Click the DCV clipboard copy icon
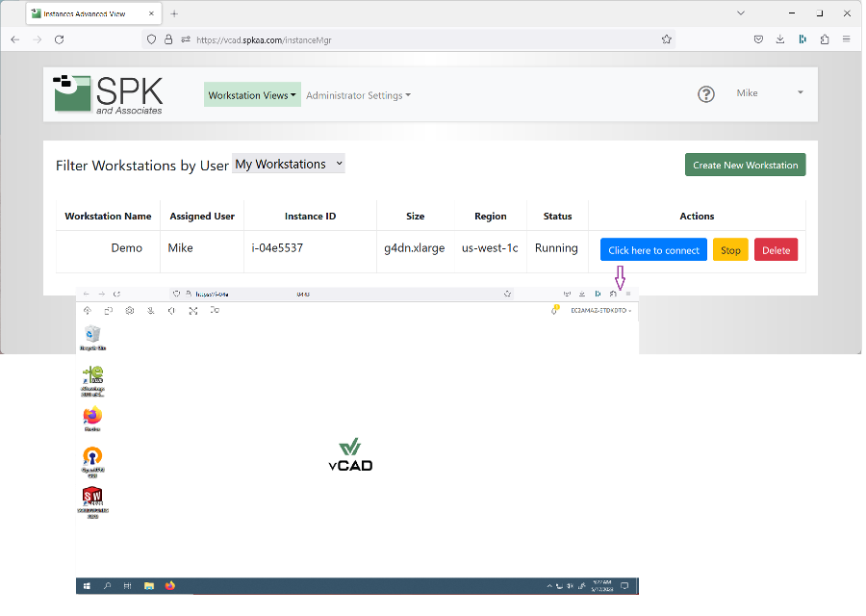 (108, 311)
